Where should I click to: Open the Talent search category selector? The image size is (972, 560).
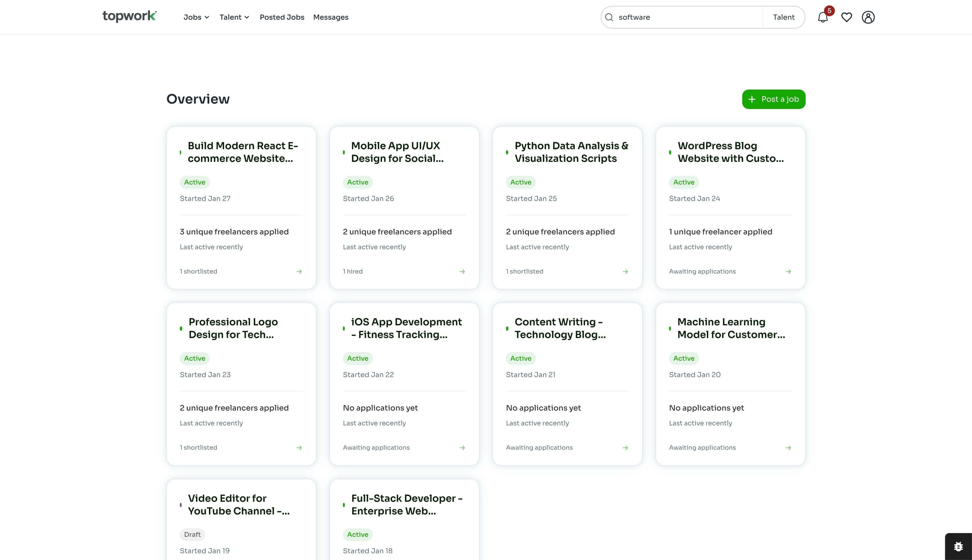tap(783, 17)
